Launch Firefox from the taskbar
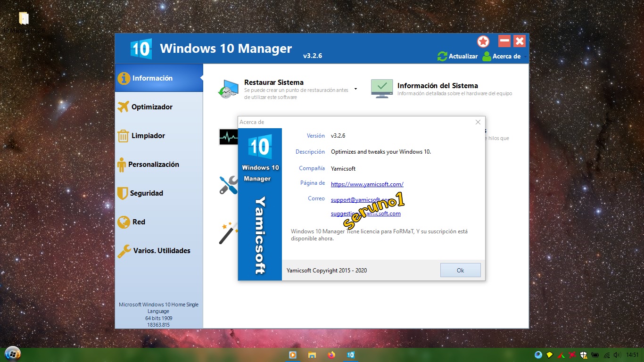 tap(331, 355)
